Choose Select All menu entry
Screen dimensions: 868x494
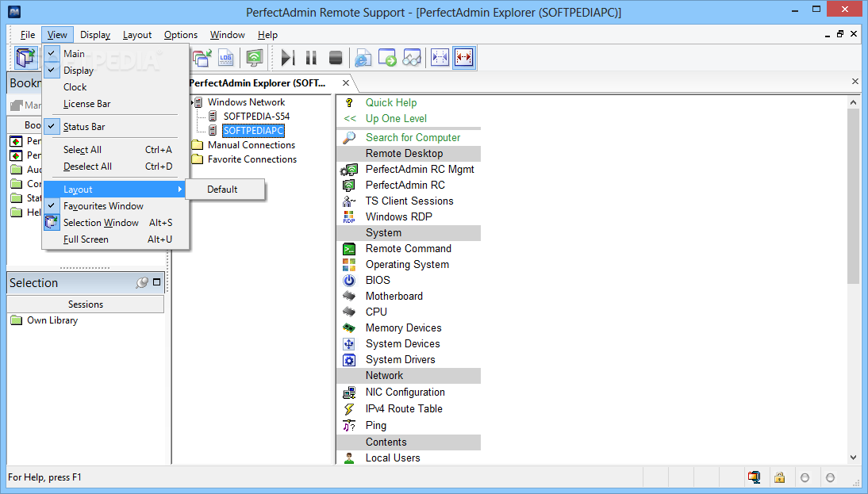point(115,149)
